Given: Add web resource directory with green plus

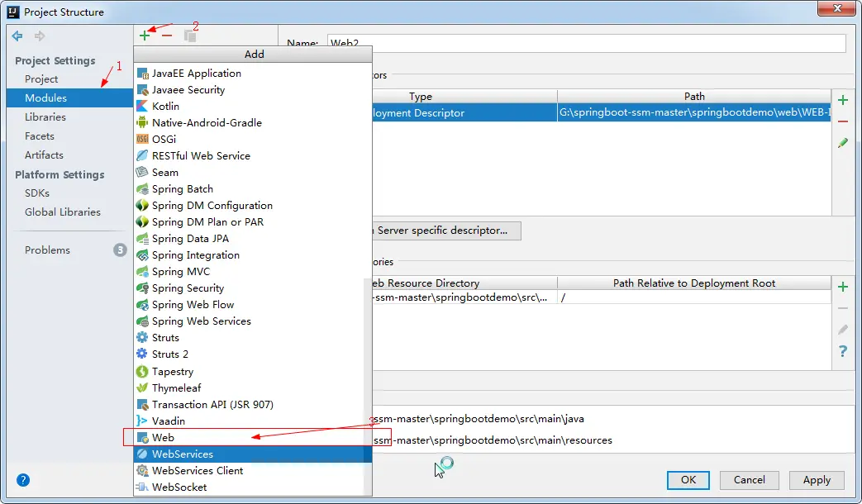Looking at the screenshot, I should tap(843, 287).
